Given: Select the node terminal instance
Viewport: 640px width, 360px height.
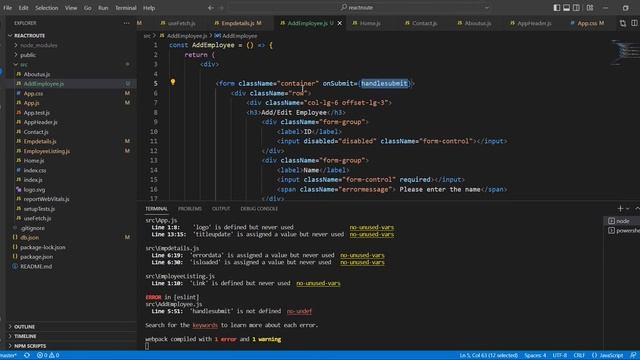Looking at the screenshot, I should (x=622, y=221).
